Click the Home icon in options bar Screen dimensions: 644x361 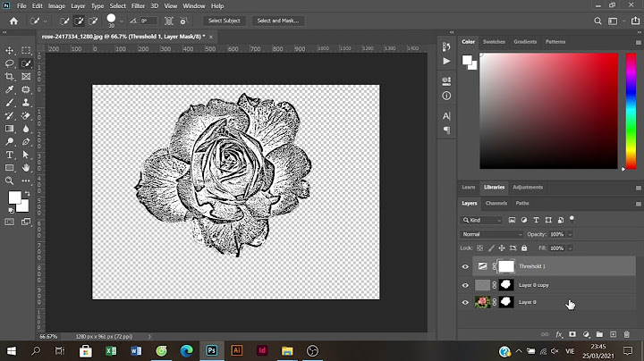13,21
